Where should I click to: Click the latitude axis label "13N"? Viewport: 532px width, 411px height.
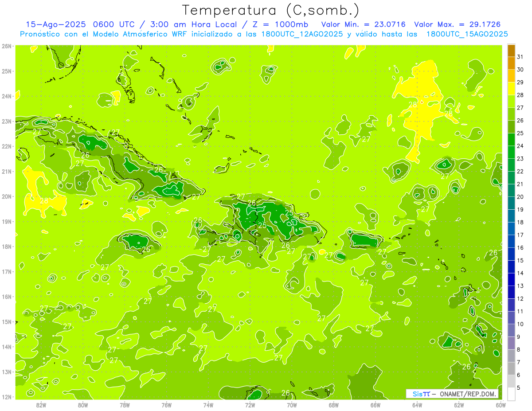point(7,372)
